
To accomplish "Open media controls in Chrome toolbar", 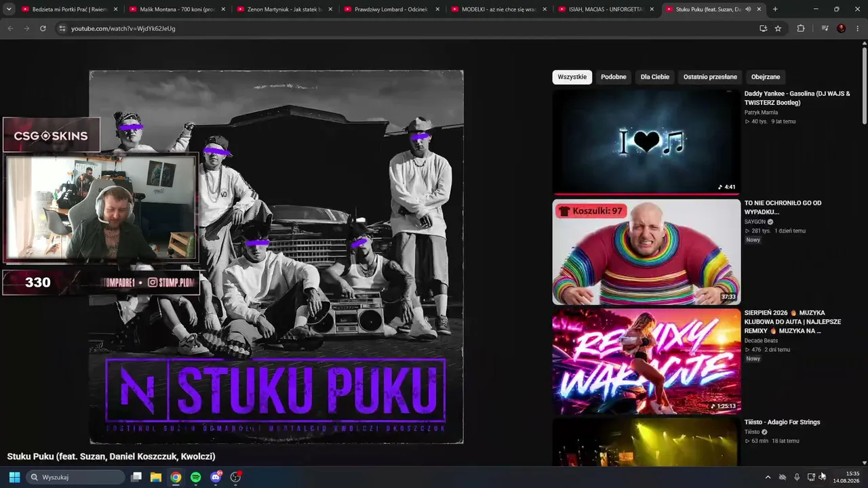I will click(825, 28).
